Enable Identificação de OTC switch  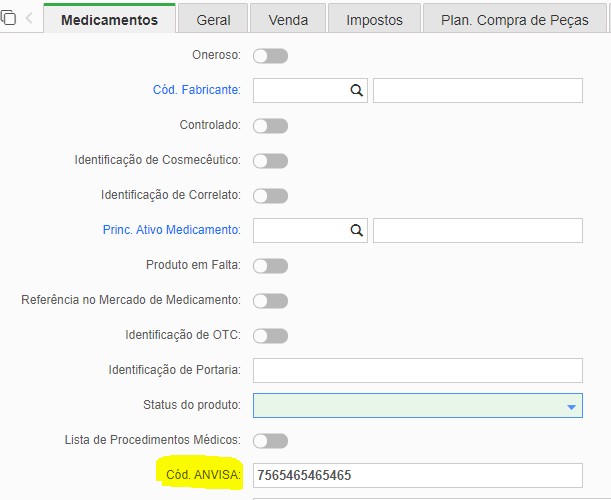click(270, 336)
